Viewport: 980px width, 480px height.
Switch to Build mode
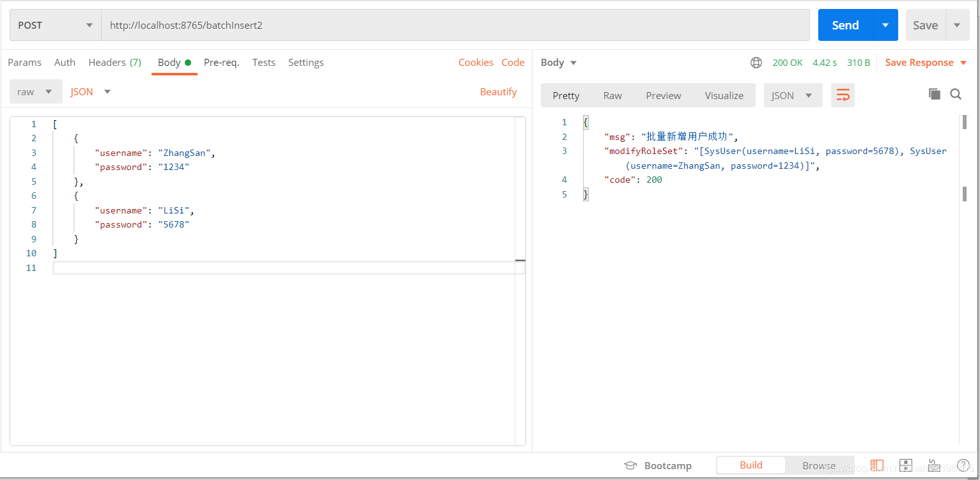point(751,465)
